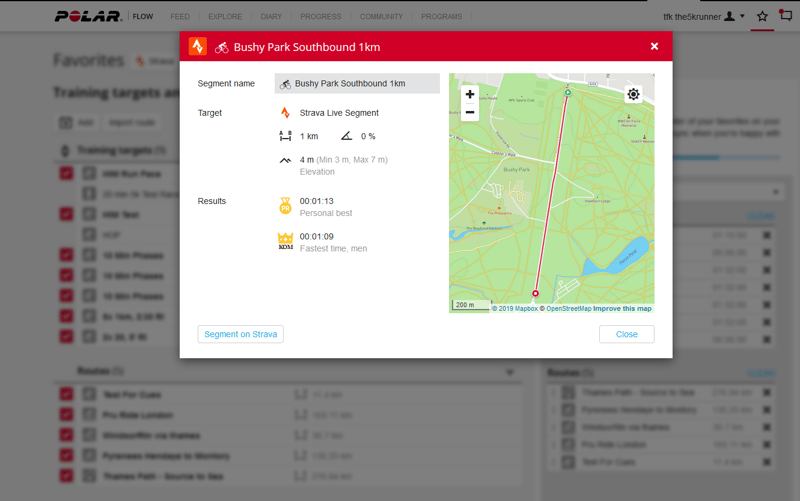Click the cycling icon beside dialog title
Viewport: 800px width, 501px height.
[221, 47]
